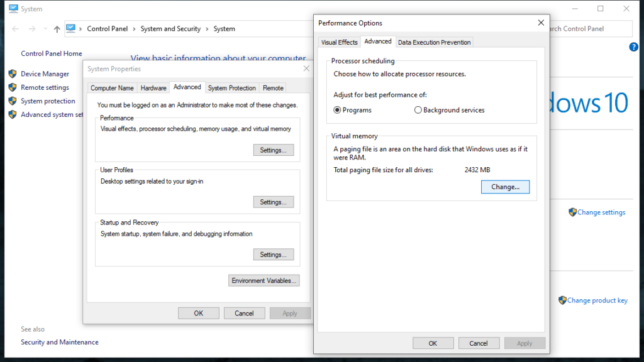The width and height of the screenshot is (644, 362).
Task: Click the shield icon beside Change product key
Action: click(x=563, y=300)
